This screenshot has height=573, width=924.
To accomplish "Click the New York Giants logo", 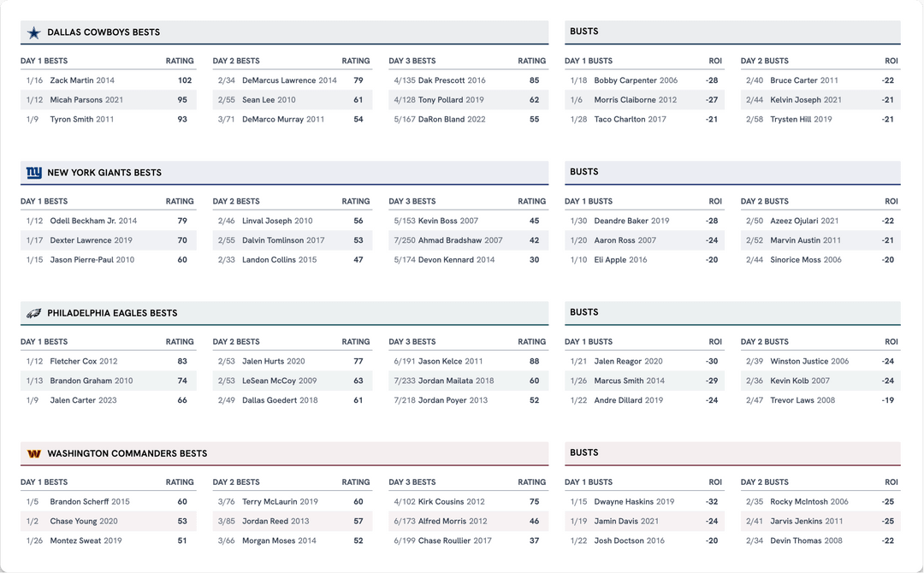I will click(33, 173).
